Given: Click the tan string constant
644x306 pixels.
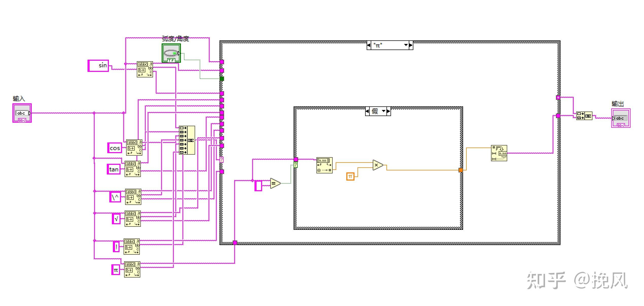Looking at the screenshot, I should [x=114, y=169].
